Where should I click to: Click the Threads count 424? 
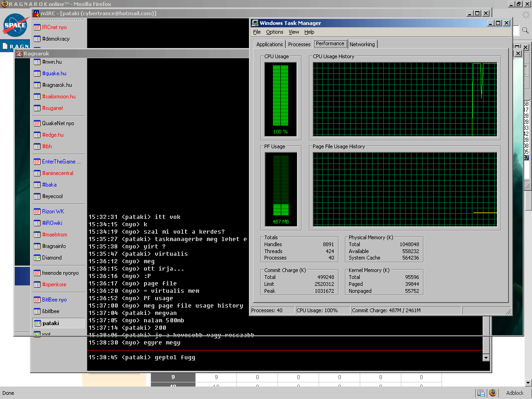[x=330, y=251]
